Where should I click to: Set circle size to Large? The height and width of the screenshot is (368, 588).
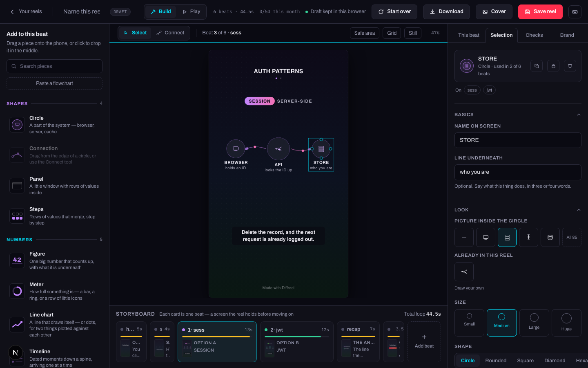[x=534, y=323]
